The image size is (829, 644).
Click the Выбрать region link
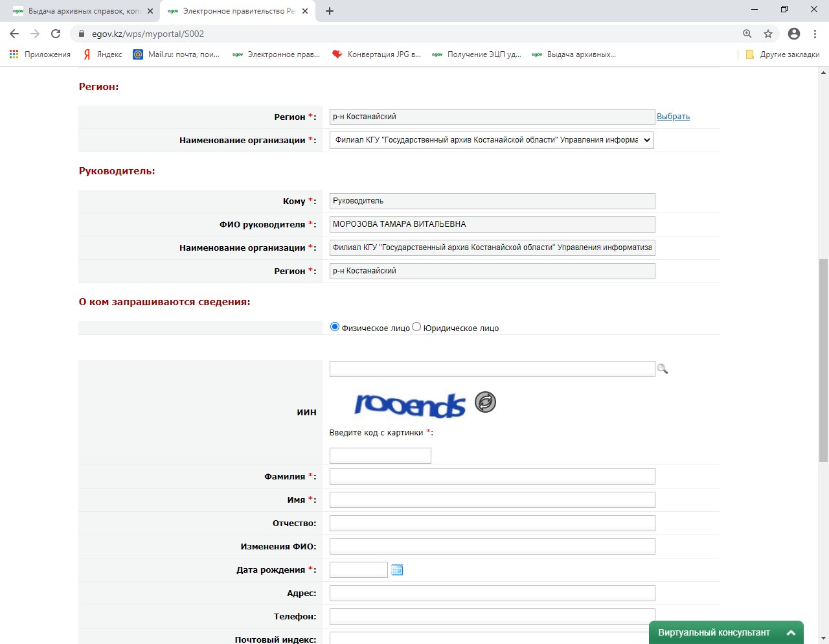[x=673, y=117]
